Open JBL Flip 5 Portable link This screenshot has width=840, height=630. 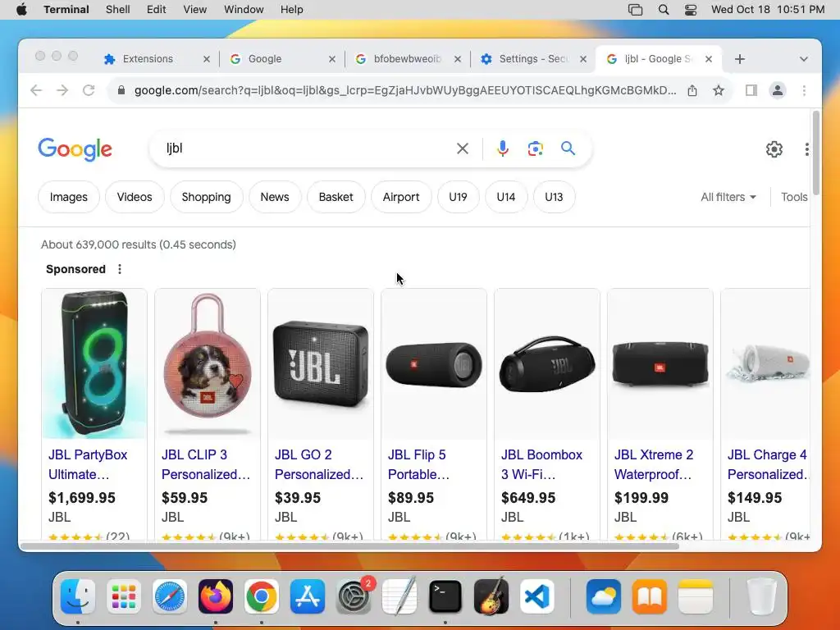click(x=418, y=464)
